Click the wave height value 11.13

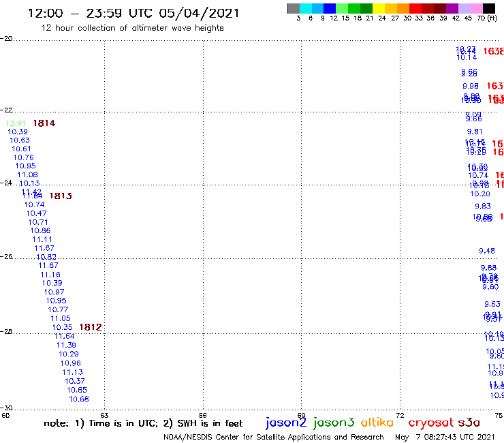[73, 372]
